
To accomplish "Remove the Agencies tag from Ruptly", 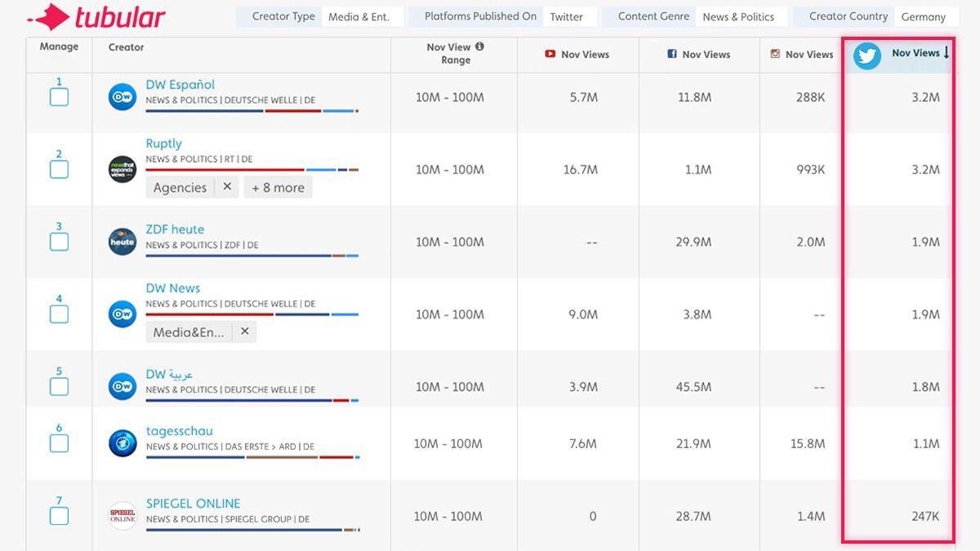I will [227, 187].
